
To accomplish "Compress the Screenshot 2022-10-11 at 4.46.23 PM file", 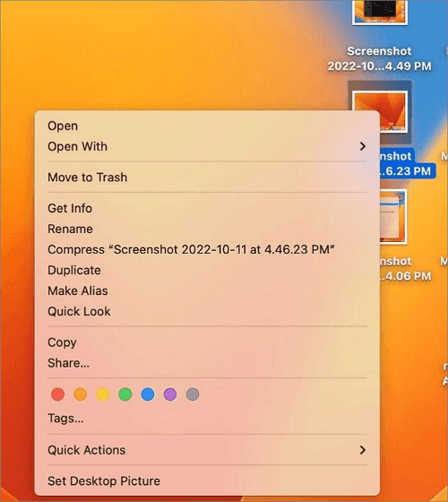I will point(207,249).
